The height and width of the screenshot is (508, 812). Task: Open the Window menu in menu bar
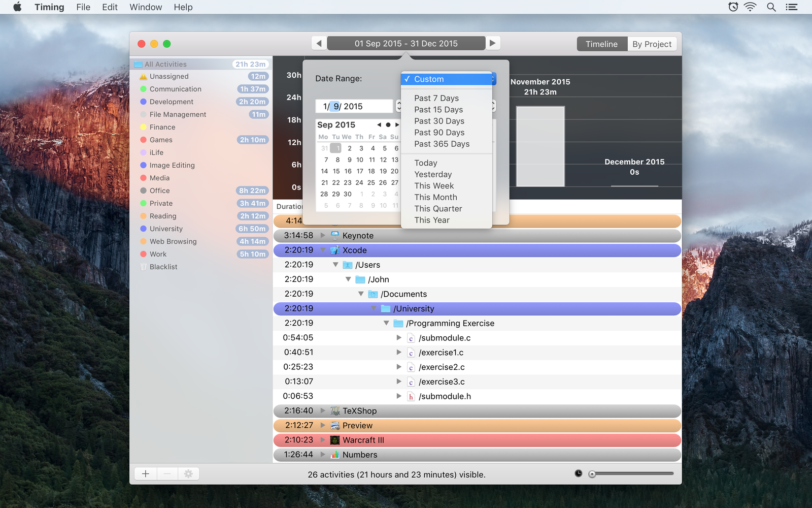[x=146, y=7]
